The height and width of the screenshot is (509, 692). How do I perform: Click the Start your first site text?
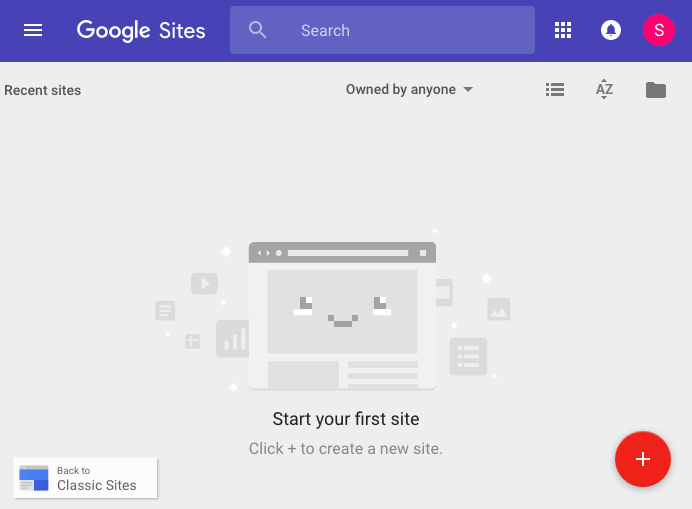346,419
